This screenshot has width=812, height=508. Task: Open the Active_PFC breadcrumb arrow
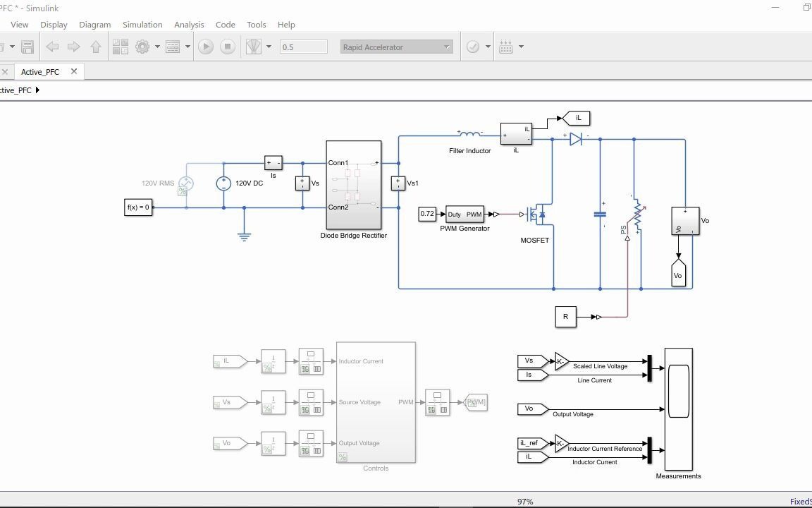pyautogui.click(x=39, y=90)
